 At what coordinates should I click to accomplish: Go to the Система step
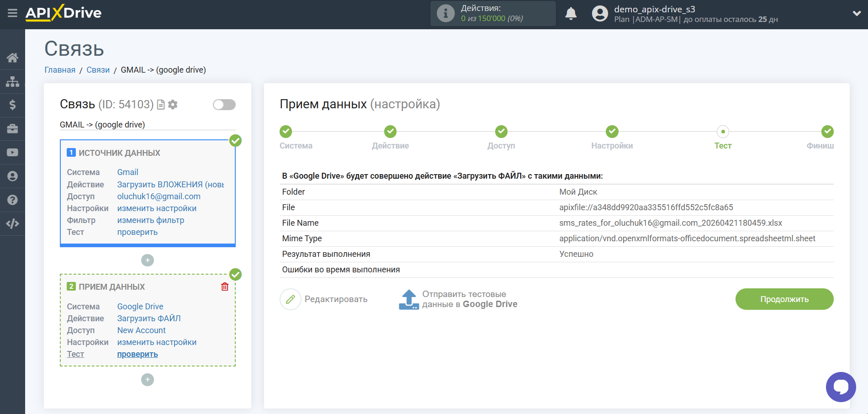[296, 138]
